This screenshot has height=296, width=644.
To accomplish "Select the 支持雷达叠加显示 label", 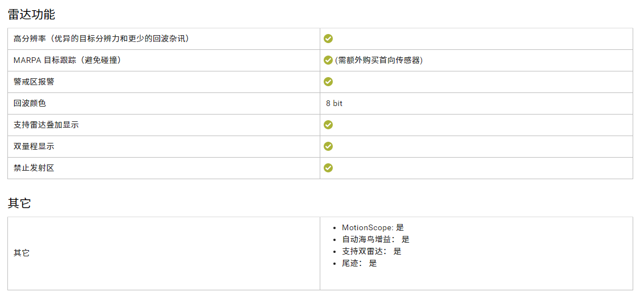I will click(46, 125).
